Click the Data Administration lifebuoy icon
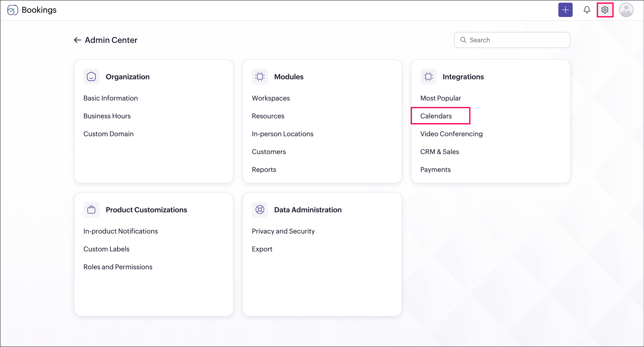 tap(260, 210)
